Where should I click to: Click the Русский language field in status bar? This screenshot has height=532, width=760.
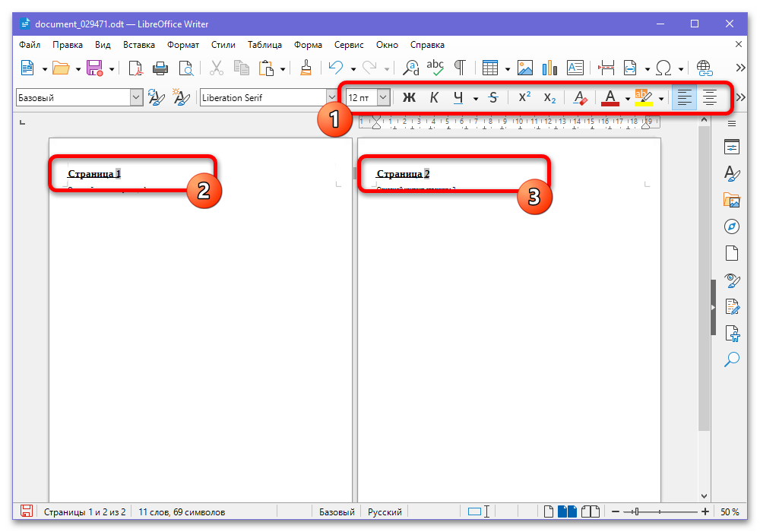tap(385, 511)
